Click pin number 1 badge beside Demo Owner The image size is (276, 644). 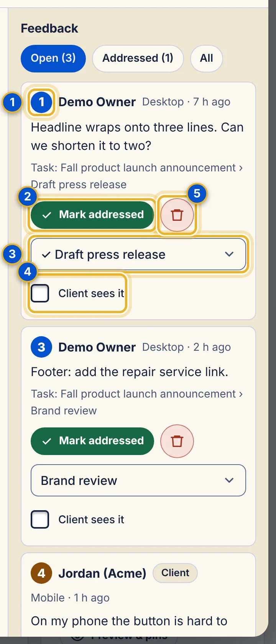click(x=41, y=102)
